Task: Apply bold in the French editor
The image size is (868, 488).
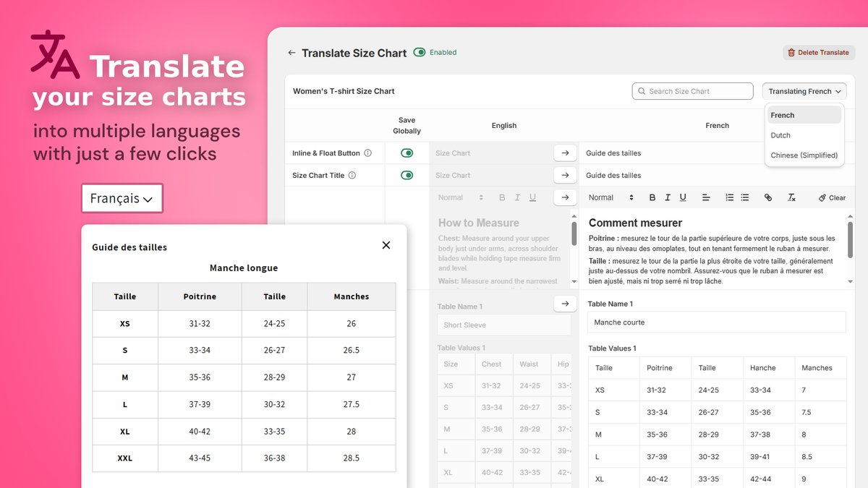Action: (652, 197)
